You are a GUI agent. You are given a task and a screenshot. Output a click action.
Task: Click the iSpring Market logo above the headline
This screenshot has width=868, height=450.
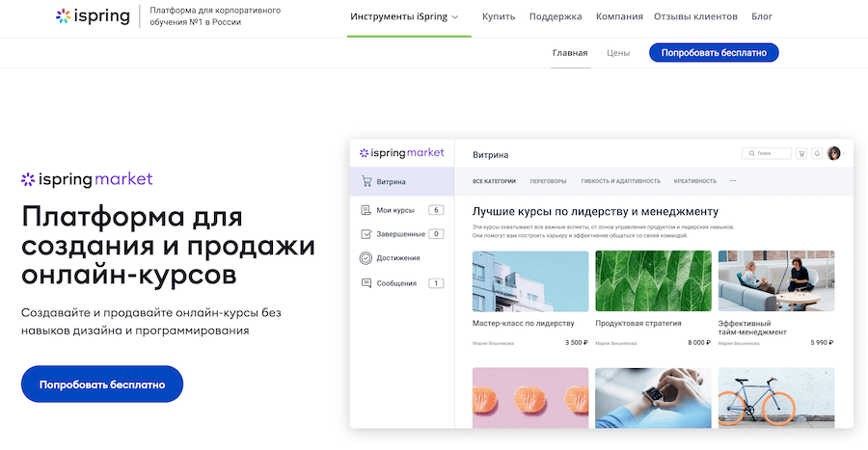[x=87, y=179]
